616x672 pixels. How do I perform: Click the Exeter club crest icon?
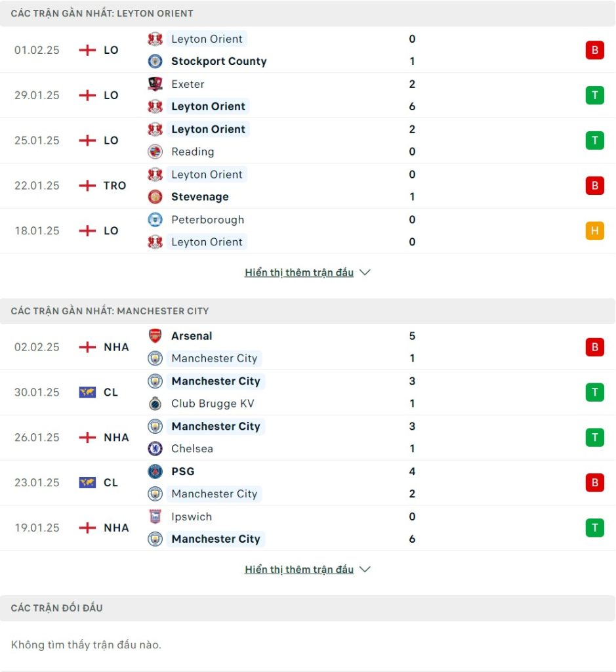[155, 84]
